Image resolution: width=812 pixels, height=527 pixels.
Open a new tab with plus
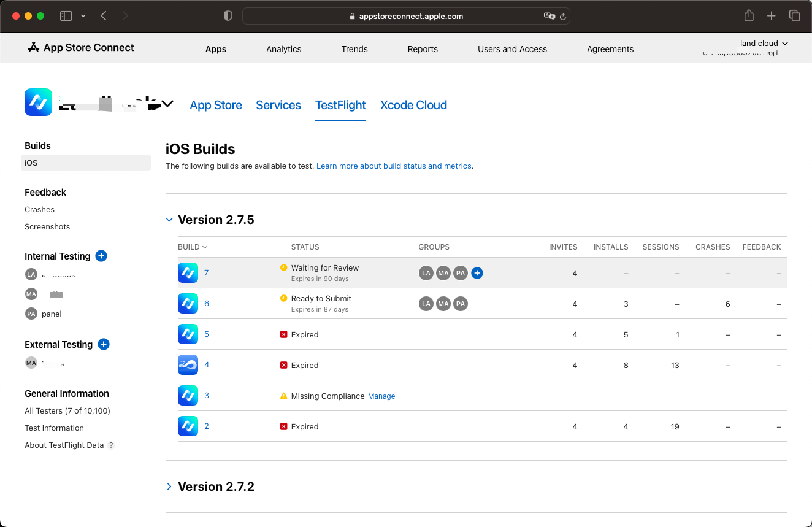(x=772, y=16)
